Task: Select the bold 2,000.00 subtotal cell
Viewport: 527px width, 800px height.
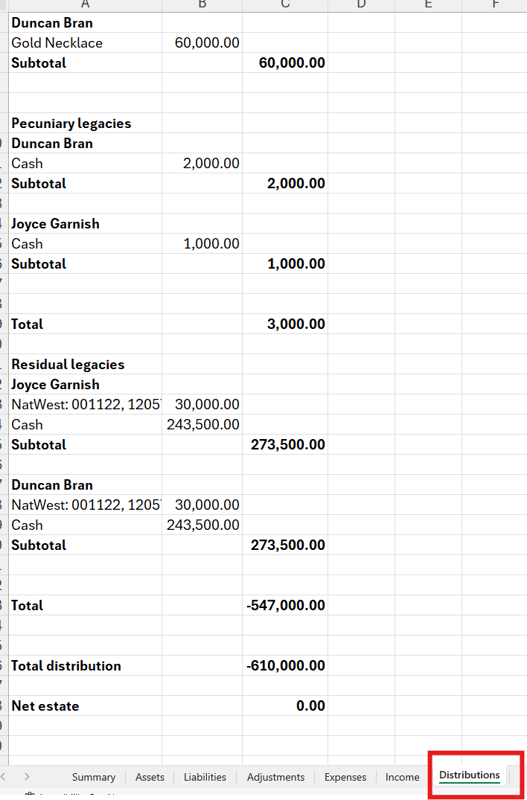Action: click(285, 183)
